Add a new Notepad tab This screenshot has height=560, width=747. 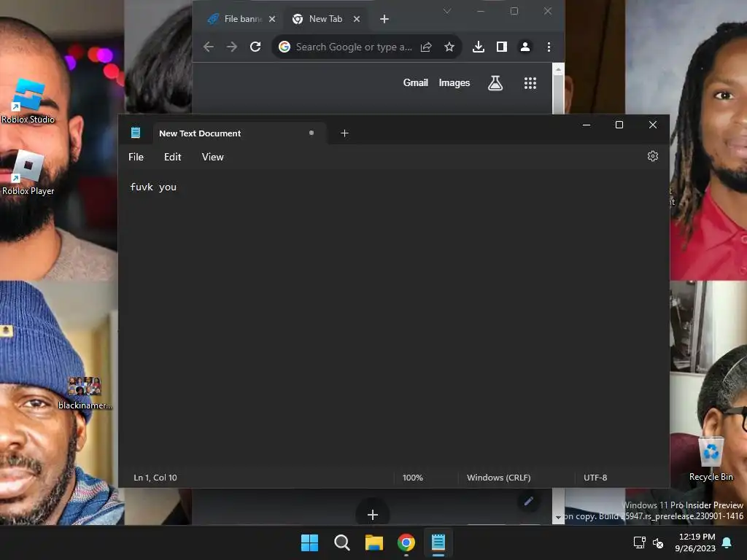pyautogui.click(x=344, y=133)
